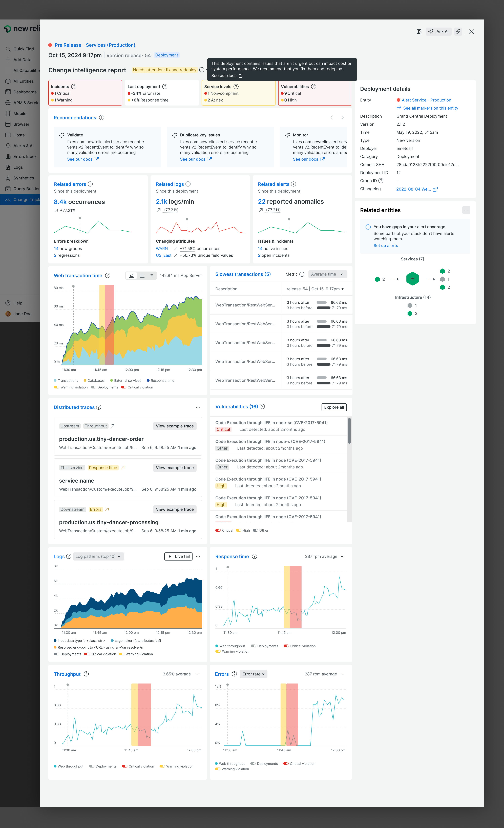This screenshot has width=504, height=828.
Task: Click the help icon beside Response time title
Action: click(x=254, y=556)
